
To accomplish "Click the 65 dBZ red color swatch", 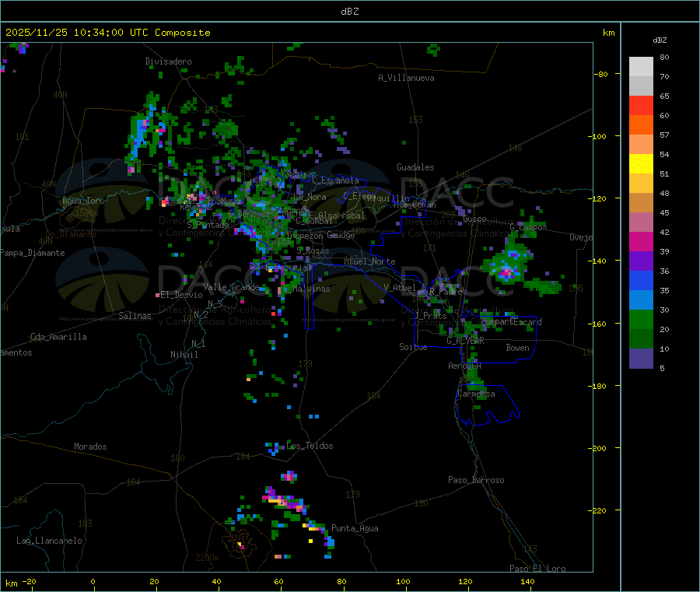I will tap(641, 105).
